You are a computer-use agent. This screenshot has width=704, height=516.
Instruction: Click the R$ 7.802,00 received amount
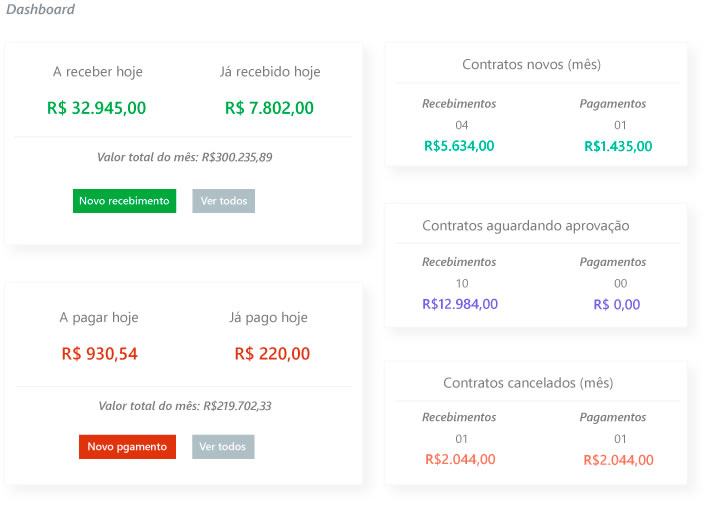coord(269,108)
